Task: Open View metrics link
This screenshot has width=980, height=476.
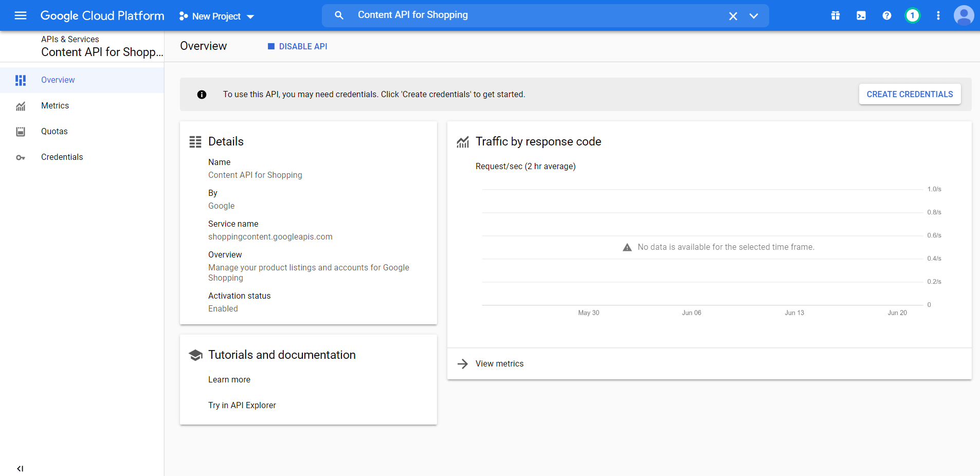Action: [499, 363]
